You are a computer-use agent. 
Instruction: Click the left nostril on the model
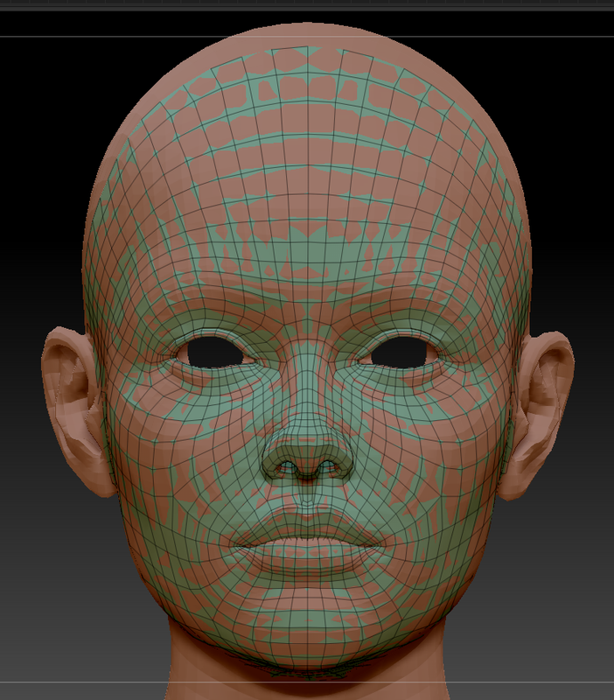(287, 468)
